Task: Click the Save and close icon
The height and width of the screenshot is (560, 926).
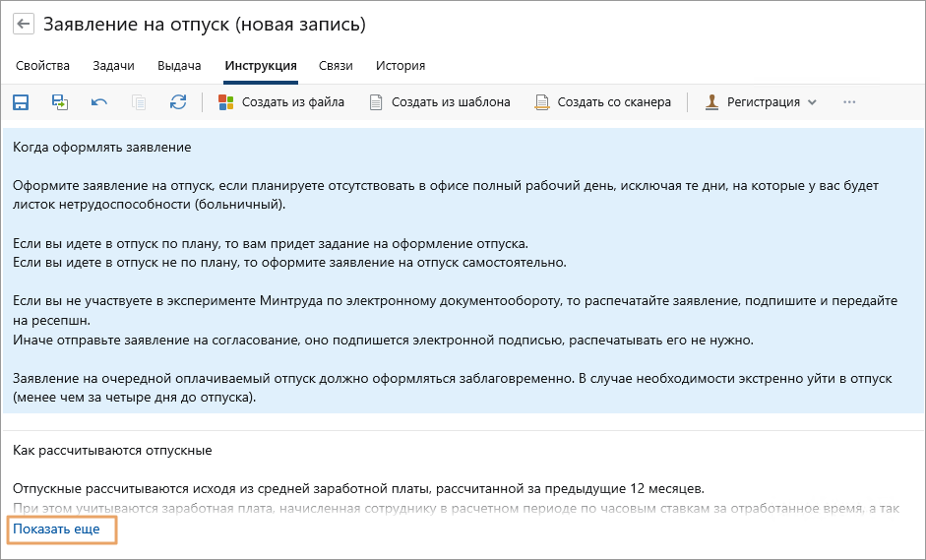Action: click(x=60, y=102)
